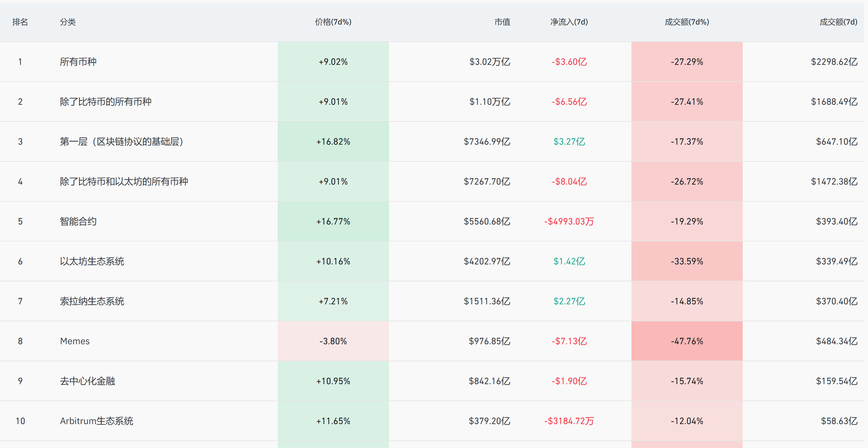Select volume change -27.41% cell
Viewport: 868px width, 448px height.
click(687, 102)
